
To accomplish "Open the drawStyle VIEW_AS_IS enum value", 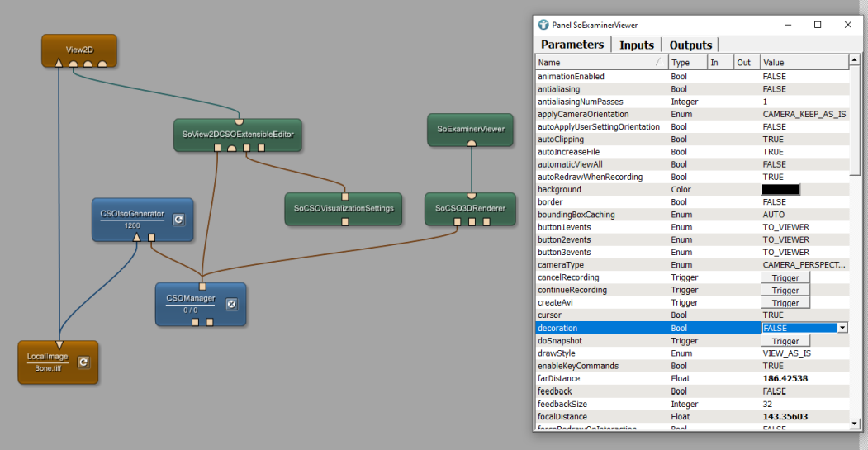I will coord(804,353).
